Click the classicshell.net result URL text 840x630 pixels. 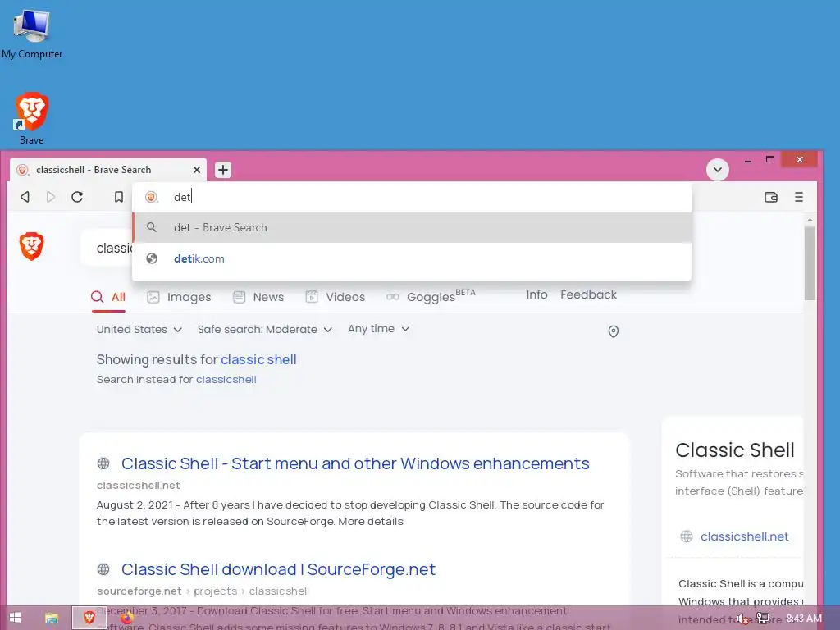click(x=138, y=486)
